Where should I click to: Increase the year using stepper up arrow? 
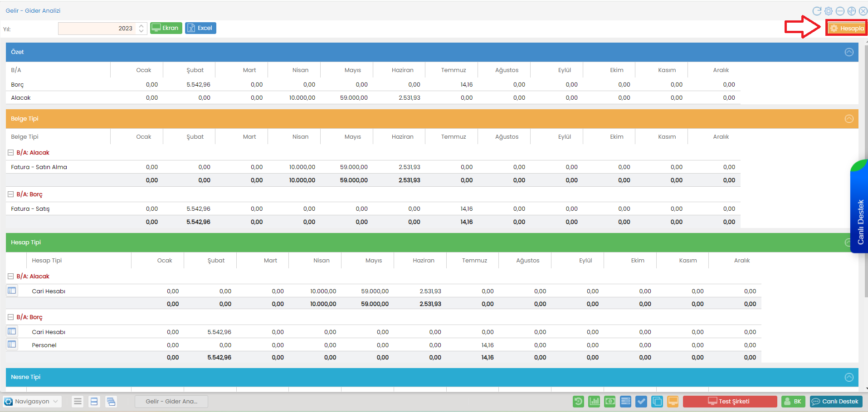141,26
